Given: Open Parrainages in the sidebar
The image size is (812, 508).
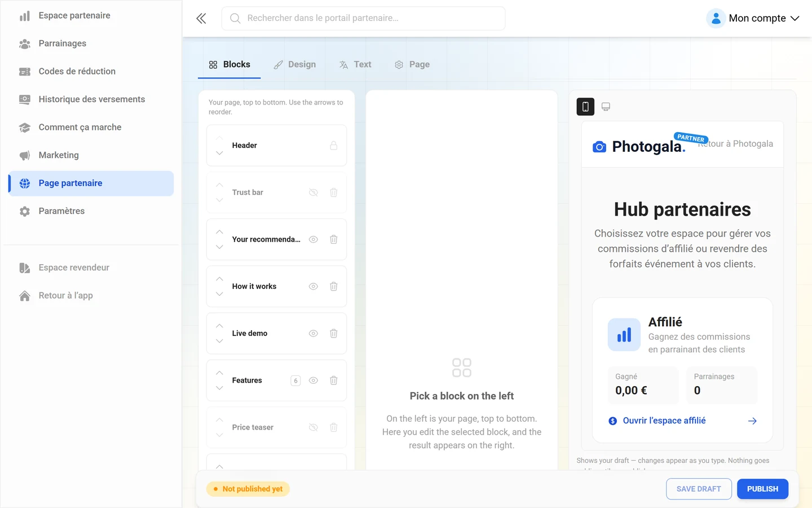Looking at the screenshot, I should pos(91,43).
